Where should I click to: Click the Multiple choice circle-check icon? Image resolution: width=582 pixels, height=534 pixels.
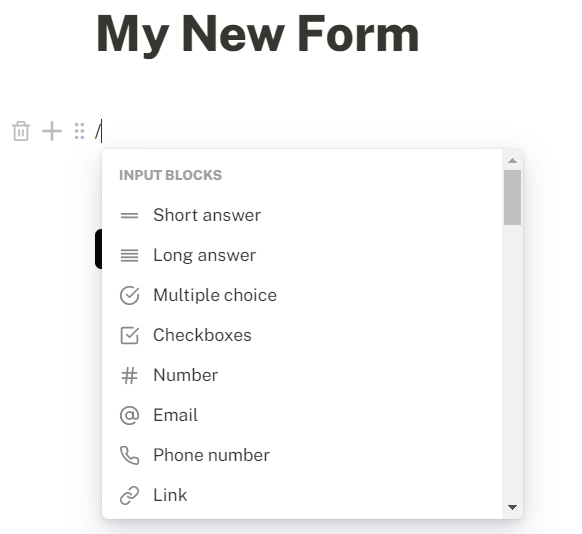(130, 295)
